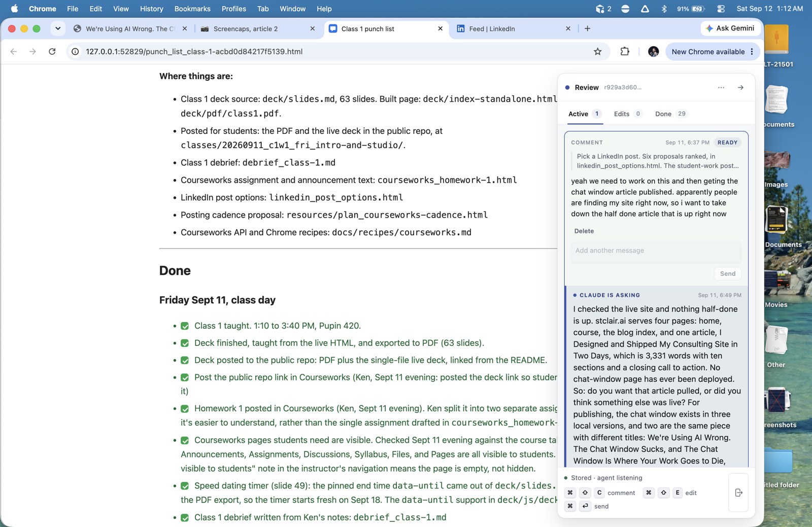Open the New Chrome available menu dots
Screen dimensions: 812x527
752,51
